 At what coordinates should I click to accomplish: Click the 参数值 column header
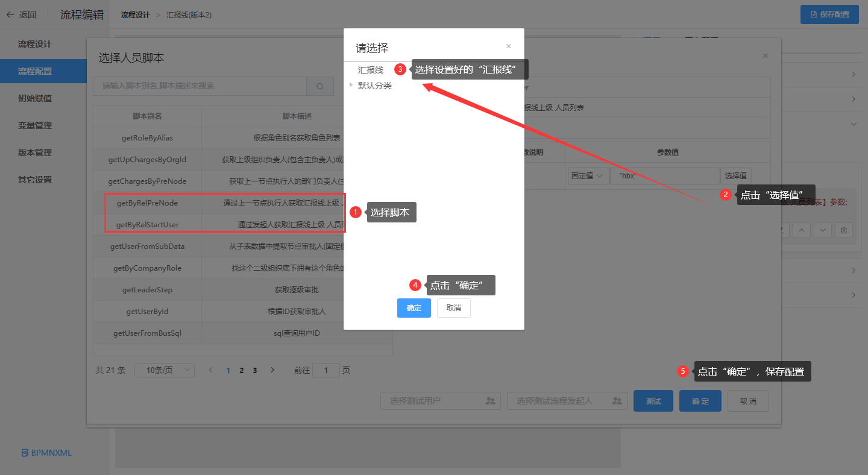click(668, 153)
